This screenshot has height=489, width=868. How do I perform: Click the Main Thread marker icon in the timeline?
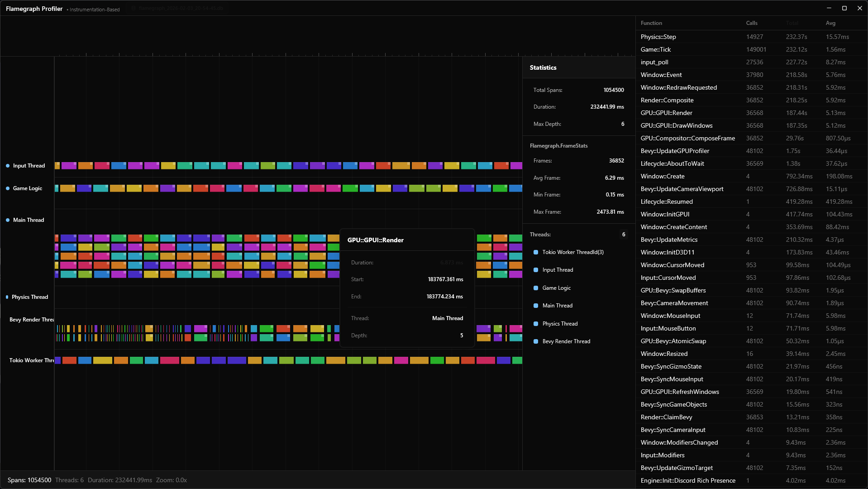click(x=7, y=220)
